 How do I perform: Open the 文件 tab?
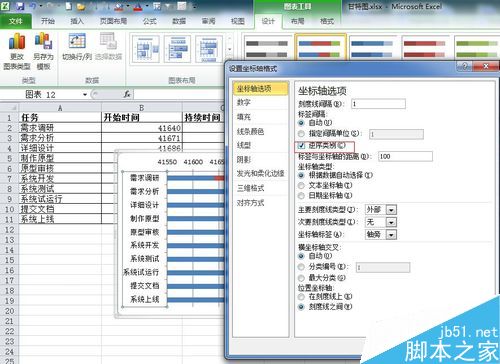click(x=16, y=21)
